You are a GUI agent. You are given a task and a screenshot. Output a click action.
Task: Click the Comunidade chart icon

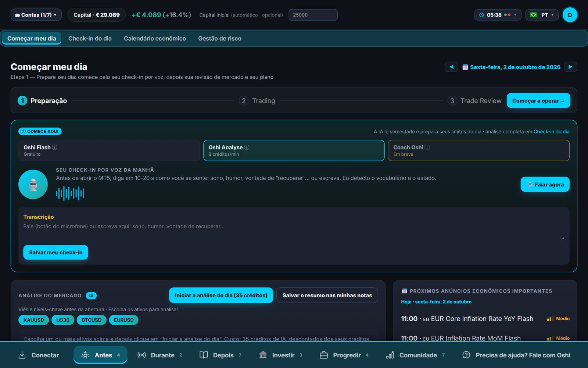[390, 355]
